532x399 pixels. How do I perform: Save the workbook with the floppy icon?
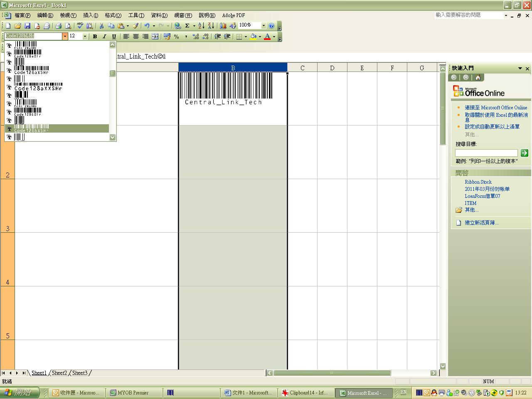(x=27, y=26)
